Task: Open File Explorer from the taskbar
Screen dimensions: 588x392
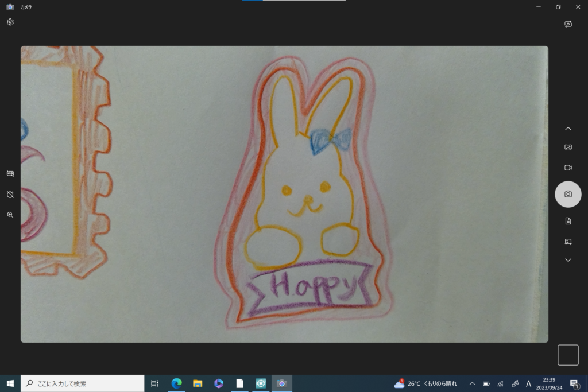Action: coord(198,383)
